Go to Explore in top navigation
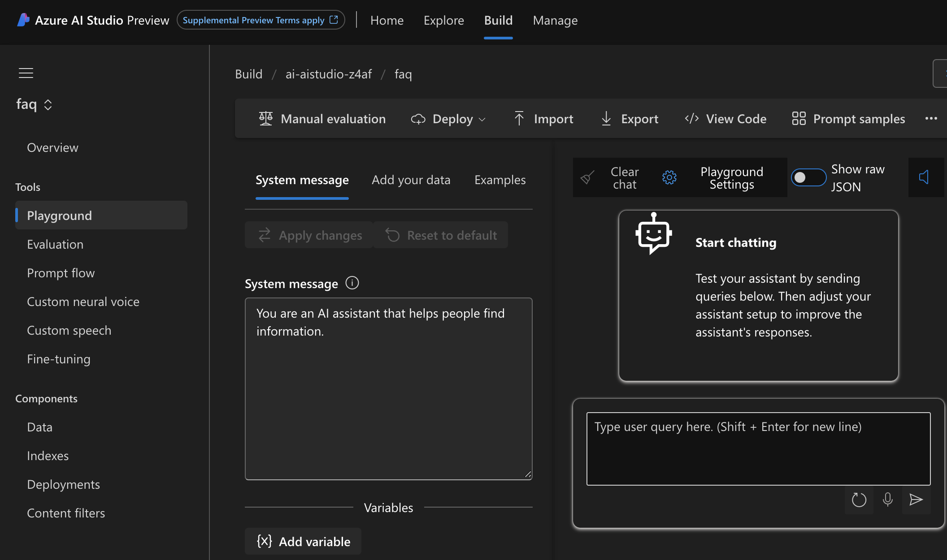947x560 pixels. [443, 21]
